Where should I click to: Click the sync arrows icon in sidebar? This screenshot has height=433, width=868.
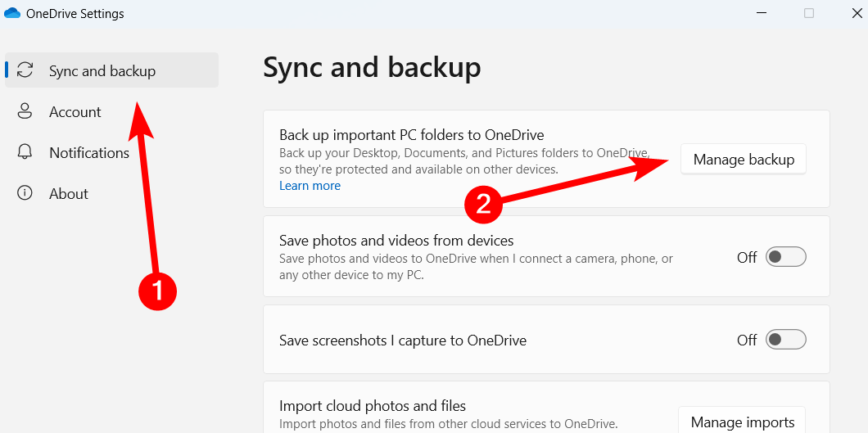pyautogui.click(x=25, y=70)
